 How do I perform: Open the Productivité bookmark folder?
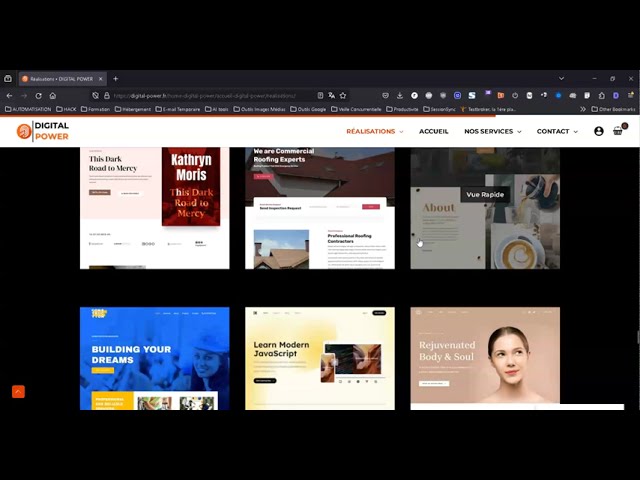coord(402,109)
